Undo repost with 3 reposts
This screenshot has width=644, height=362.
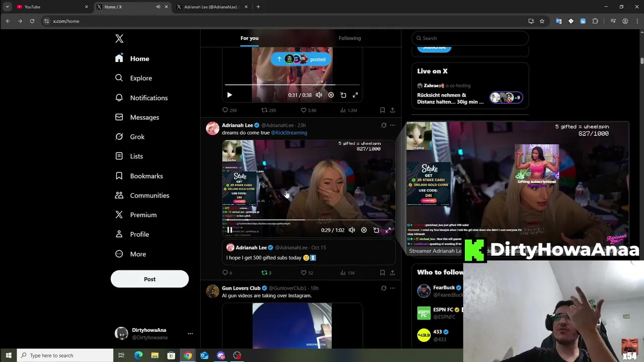pyautogui.click(x=266, y=273)
